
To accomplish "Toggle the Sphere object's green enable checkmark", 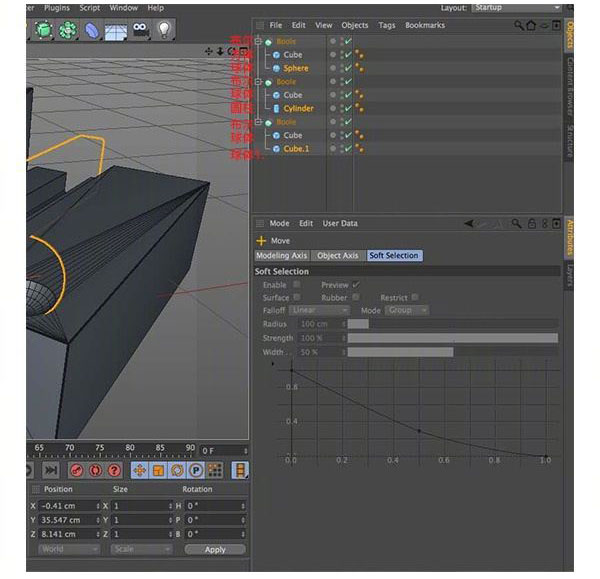I will (x=348, y=68).
